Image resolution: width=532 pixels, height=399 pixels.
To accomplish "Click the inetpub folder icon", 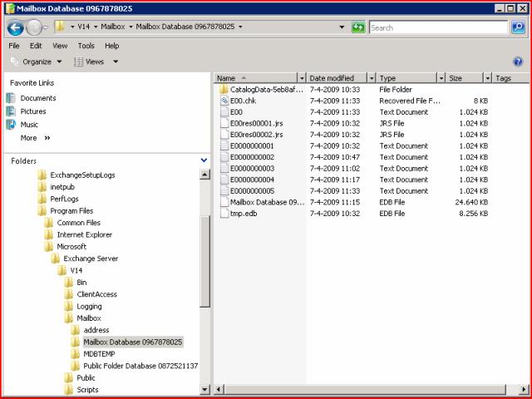I will click(42, 187).
